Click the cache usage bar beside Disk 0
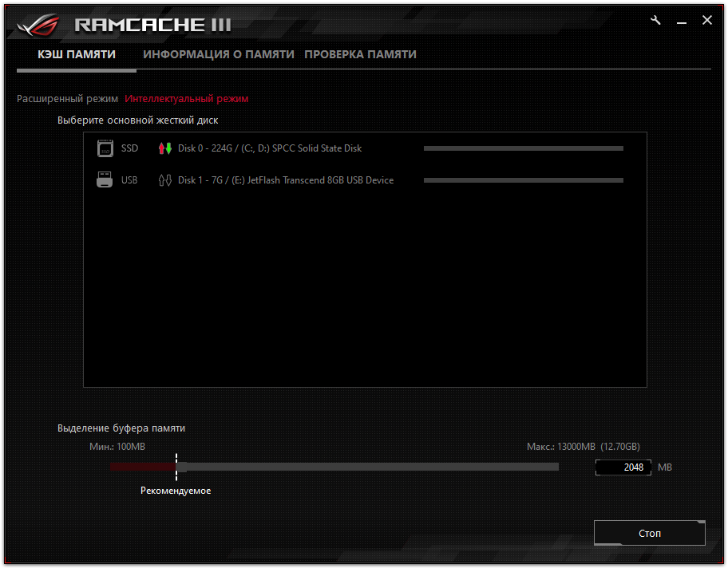The width and height of the screenshot is (728, 568). click(x=523, y=148)
